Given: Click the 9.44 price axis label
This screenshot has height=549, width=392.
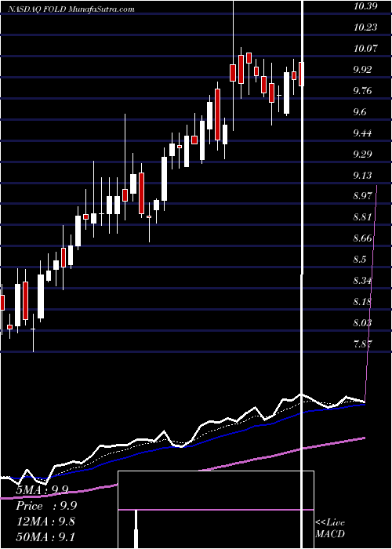Looking at the screenshot, I should coord(364,133).
